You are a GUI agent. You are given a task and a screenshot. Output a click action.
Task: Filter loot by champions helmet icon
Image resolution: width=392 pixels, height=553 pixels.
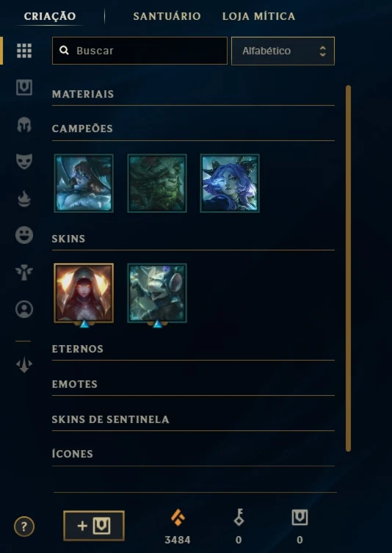coord(24,125)
